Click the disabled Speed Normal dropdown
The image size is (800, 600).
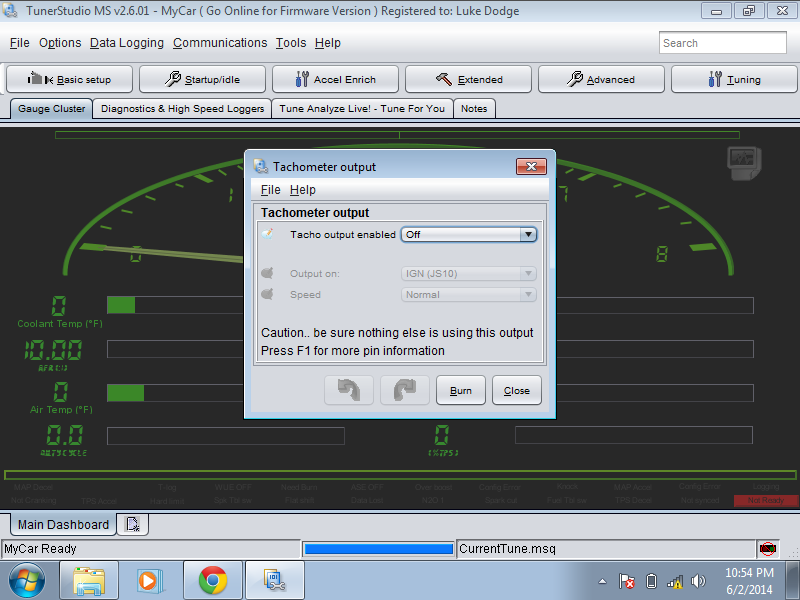point(469,294)
